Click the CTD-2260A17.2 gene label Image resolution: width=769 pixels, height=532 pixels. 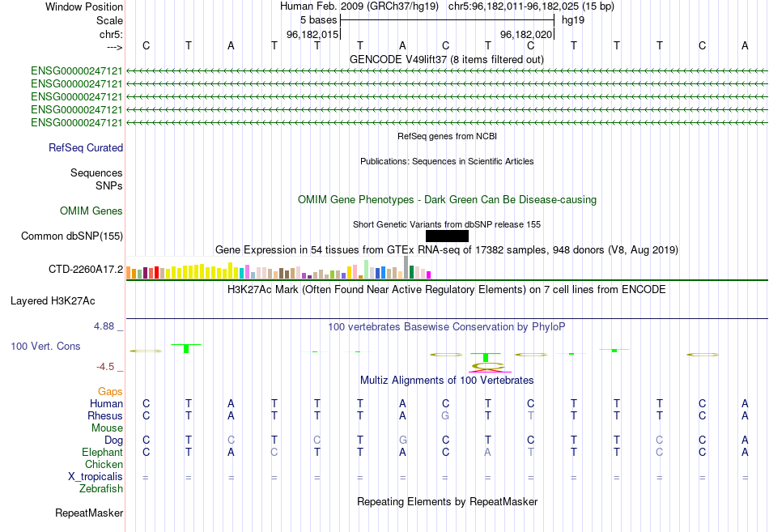point(86,269)
